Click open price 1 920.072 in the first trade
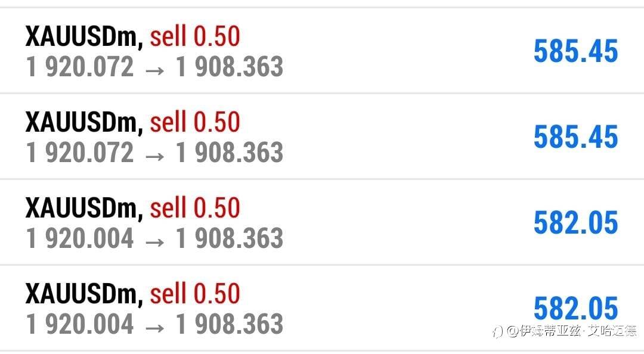The height and width of the screenshot is (354, 644). click(x=80, y=67)
